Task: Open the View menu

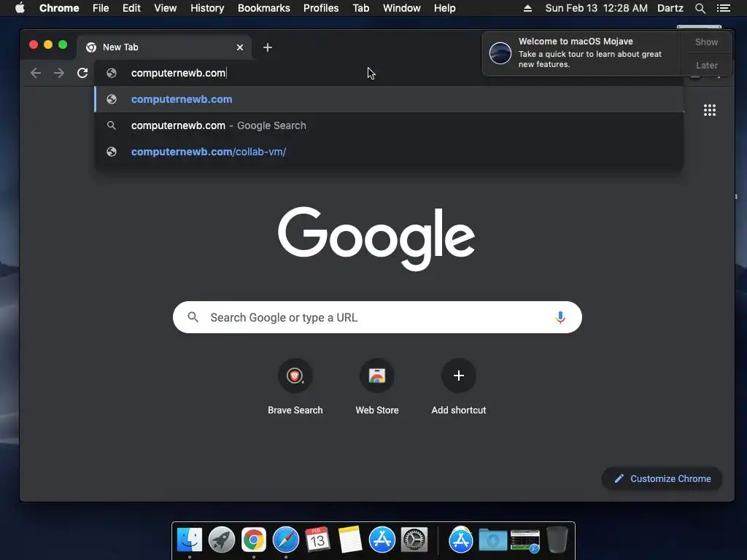Action: [x=166, y=8]
